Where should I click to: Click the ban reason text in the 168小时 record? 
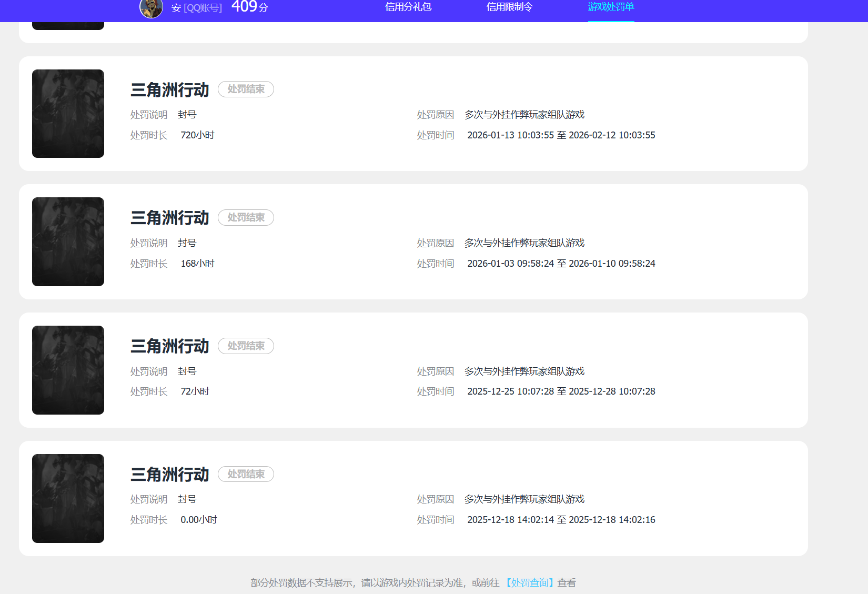pos(524,243)
